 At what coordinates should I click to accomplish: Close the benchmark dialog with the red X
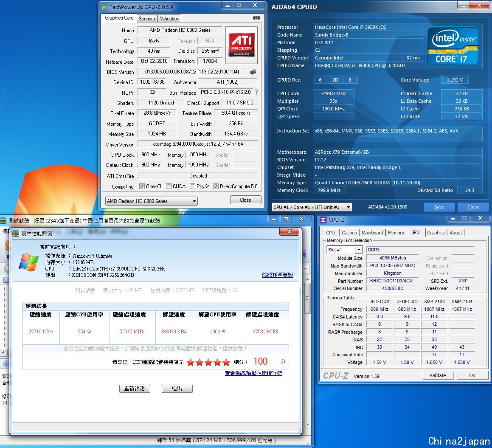(290, 232)
